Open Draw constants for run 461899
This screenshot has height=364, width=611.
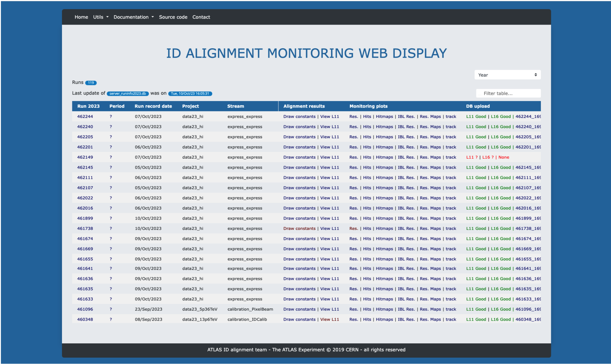(x=299, y=218)
